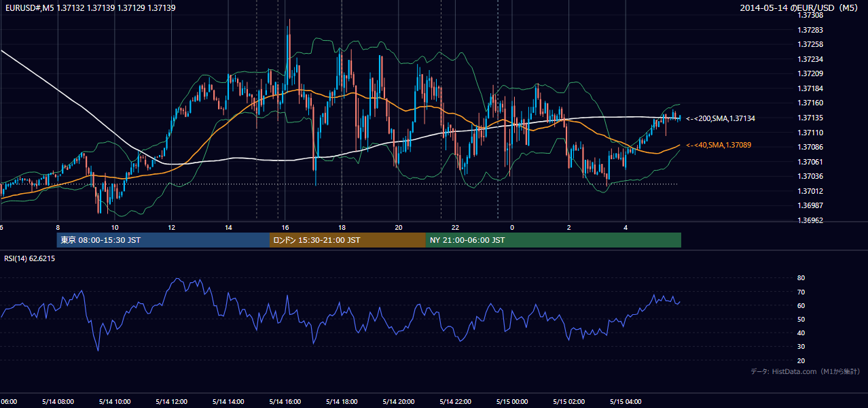This screenshot has height=408, width=868.
Task: Select the NY 21:00-06:00 JST session bar
Action: pyautogui.click(x=553, y=240)
